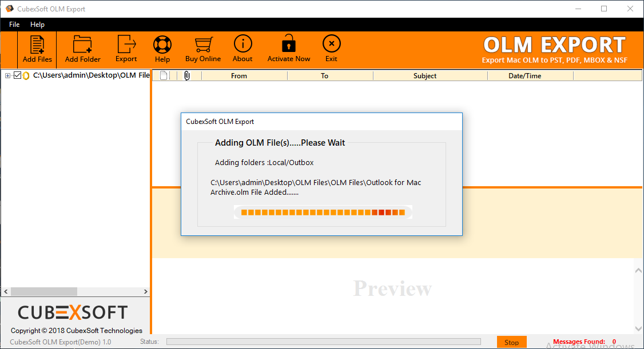644x349 pixels.
Task: Uncheck the OLM Files folder checkbox
Action: [17, 75]
